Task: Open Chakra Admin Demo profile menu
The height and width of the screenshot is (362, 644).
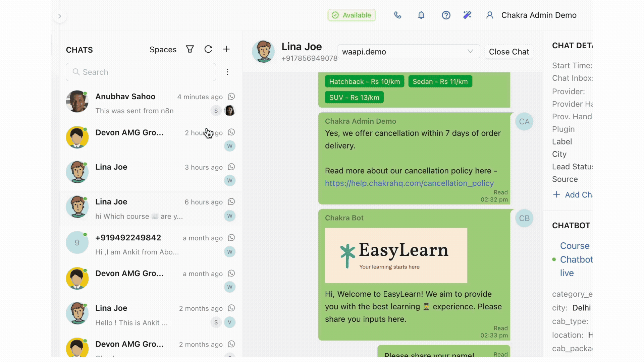Action: (532, 15)
